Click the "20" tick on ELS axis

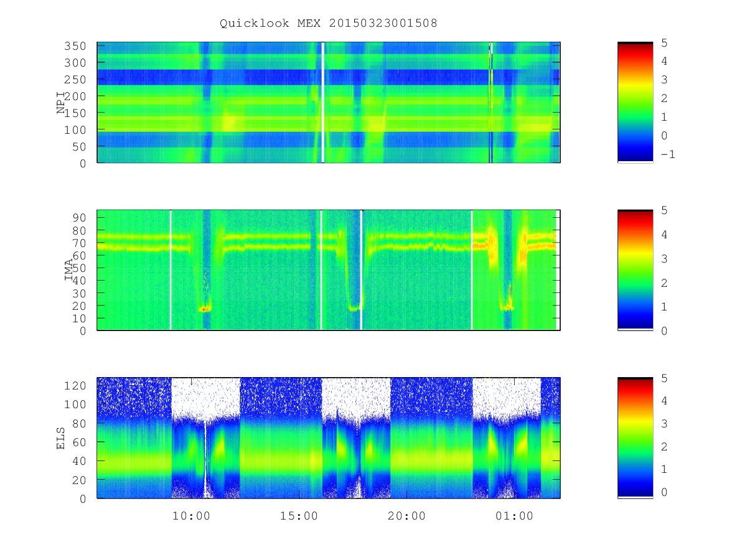tap(80, 480)
